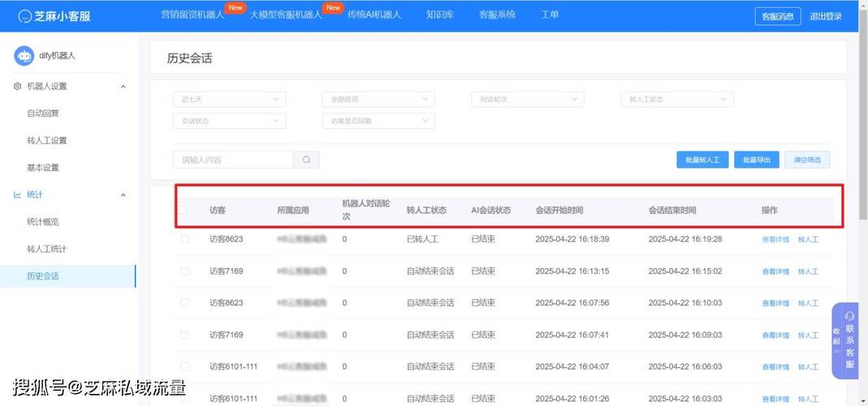Viewport: 868px width, 406px height.
Task: Click the 清空筛选 button
Action: [807, 159]
